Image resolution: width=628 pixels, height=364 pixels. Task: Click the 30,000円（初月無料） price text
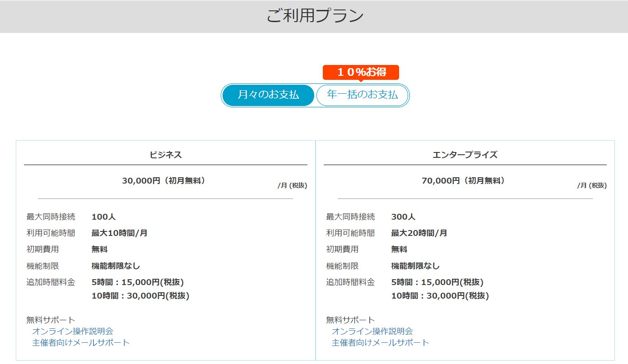(x=165, y=180)
